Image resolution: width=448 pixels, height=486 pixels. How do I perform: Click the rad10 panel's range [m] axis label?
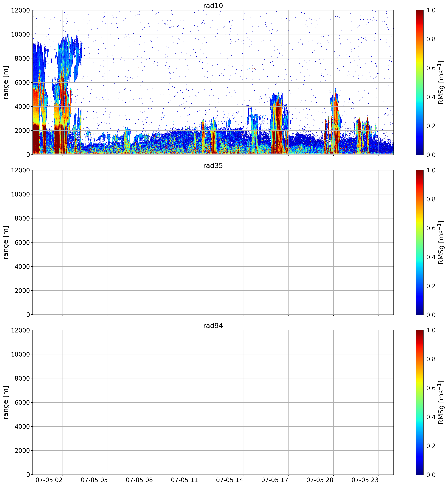coord(6,82)
